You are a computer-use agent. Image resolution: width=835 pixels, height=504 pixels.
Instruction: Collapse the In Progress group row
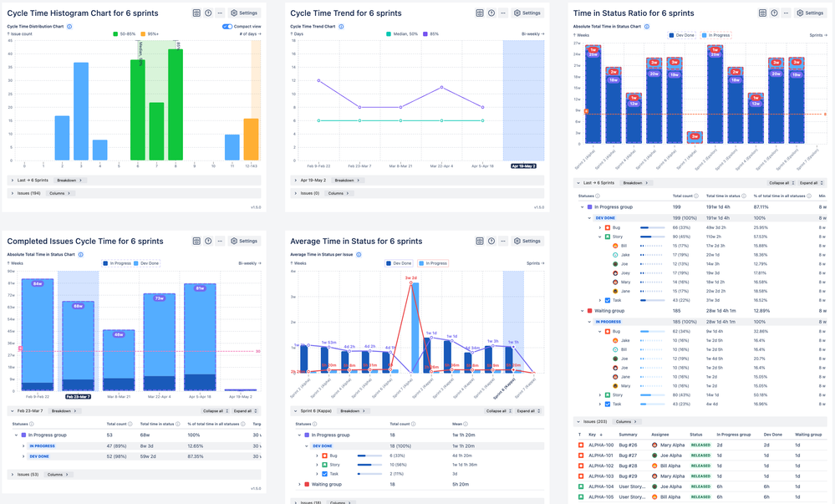[582, 206]
